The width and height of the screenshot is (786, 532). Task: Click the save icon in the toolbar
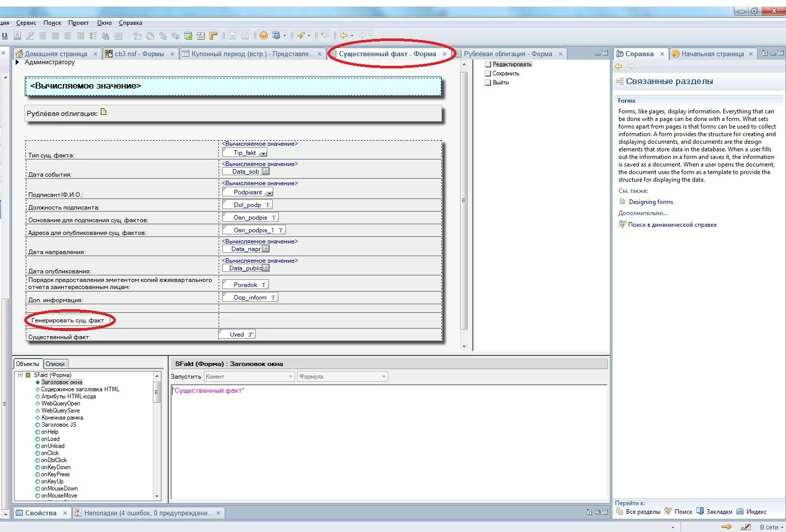(232, 35)
